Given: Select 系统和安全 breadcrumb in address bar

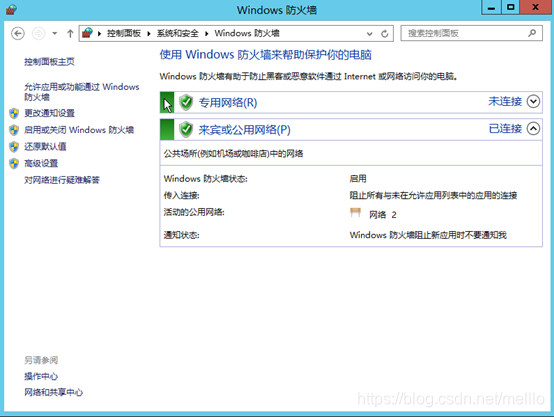Looking at the screenshot, I should (177, 33).
